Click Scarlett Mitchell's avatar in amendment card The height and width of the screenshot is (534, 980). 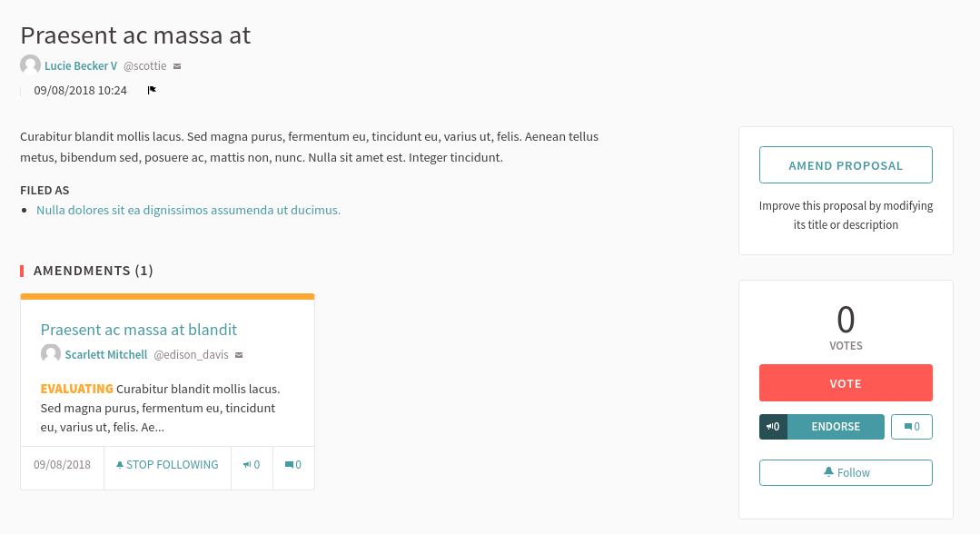[x=51, y=354]
